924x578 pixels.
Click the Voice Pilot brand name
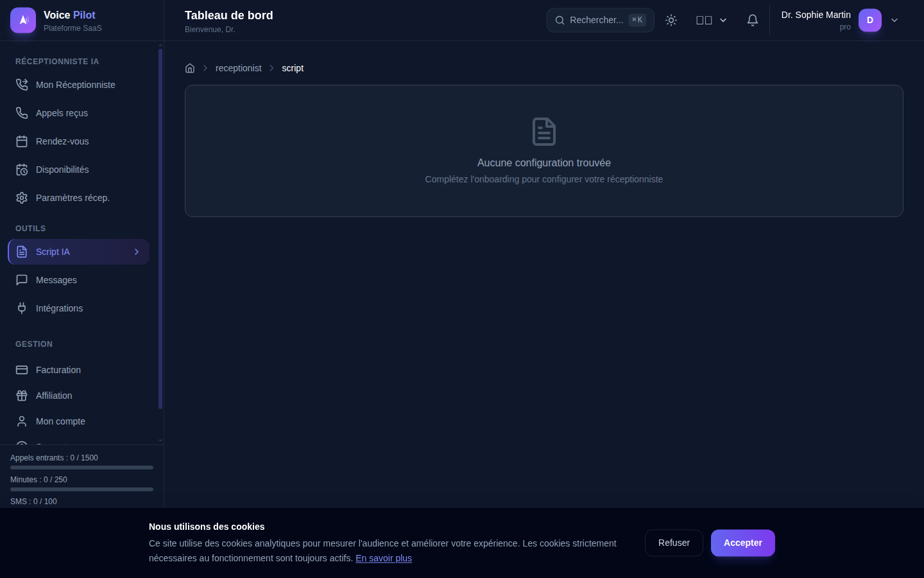click(69, 15)
